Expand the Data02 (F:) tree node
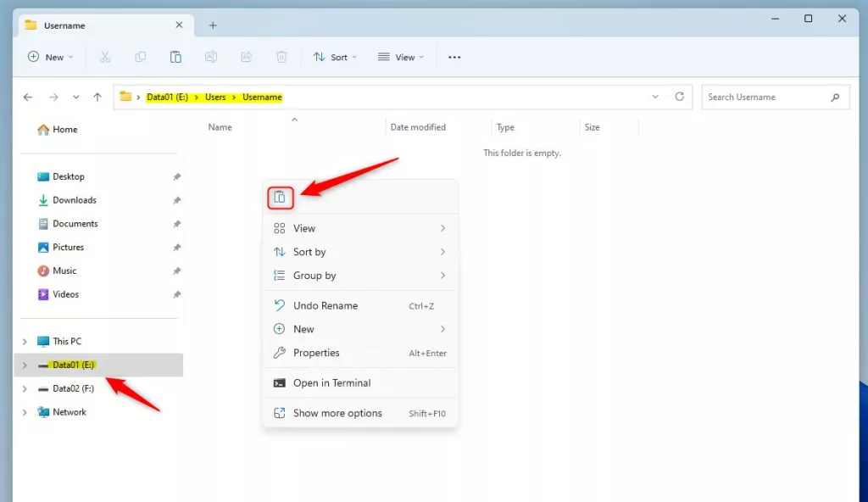This screenshot has height=502, width=868. (x=25, y=388)
